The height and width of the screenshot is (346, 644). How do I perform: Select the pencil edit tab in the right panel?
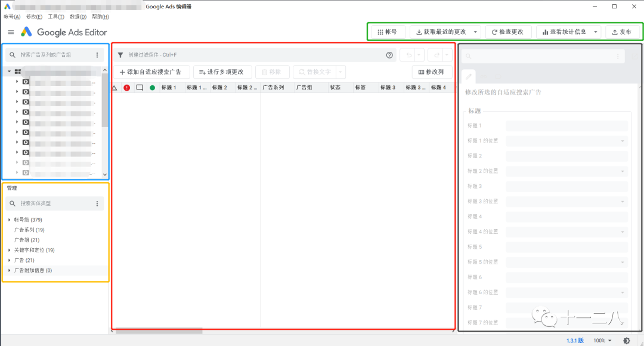point(469,77)
